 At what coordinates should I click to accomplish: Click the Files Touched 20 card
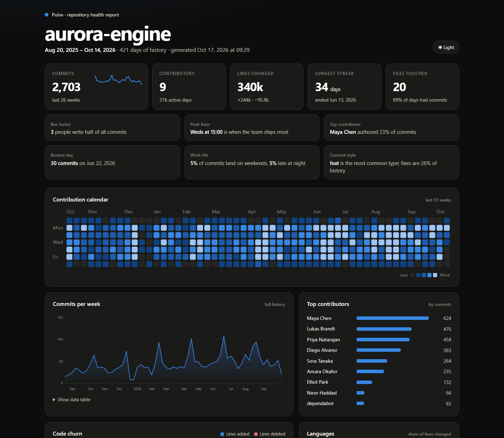422,87
